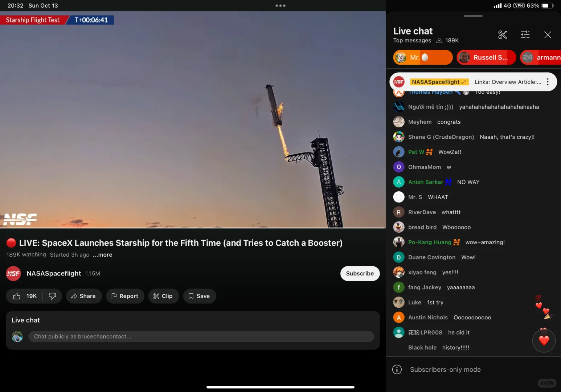Tap the three-dot multitasking menu at top

[x=280, y=5]
